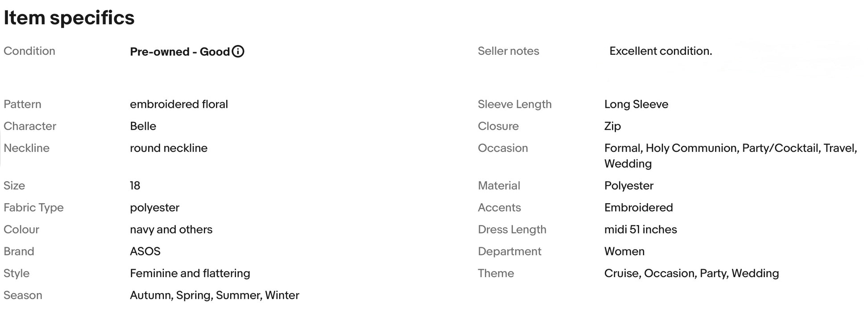The image size is (868, 319).
Task: Select the Feminine and flattering style text
Action: pos(190,273)
